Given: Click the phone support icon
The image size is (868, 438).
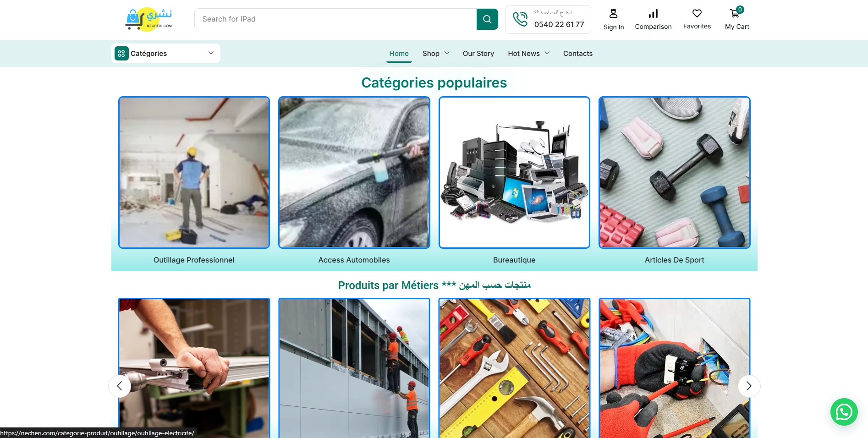Looking at the screenshot, I should pyautogui.click(x=520, y=19).
